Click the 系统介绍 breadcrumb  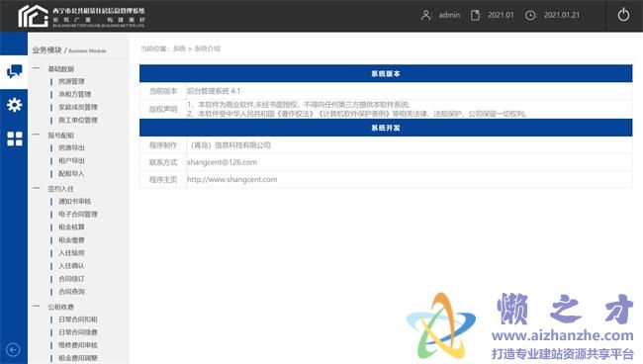click(x=207, y=48)
